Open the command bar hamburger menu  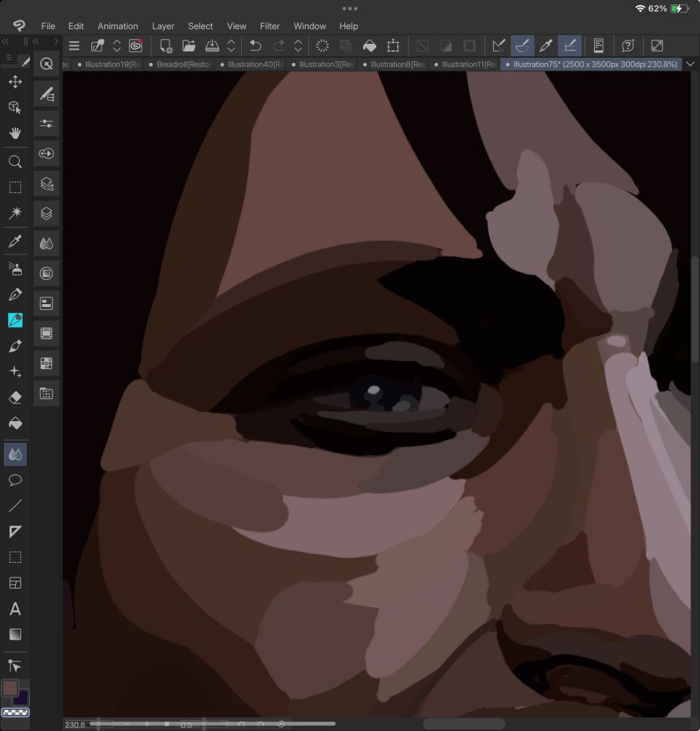74,45
